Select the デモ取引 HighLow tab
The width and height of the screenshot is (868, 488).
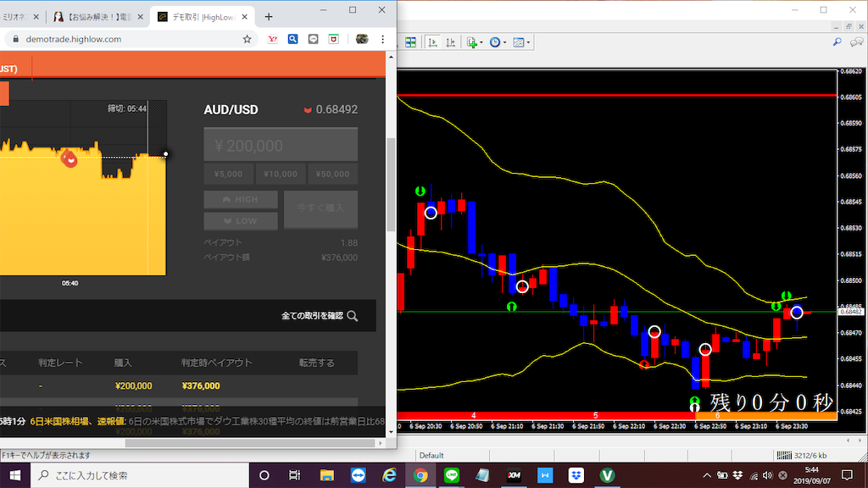203,17
